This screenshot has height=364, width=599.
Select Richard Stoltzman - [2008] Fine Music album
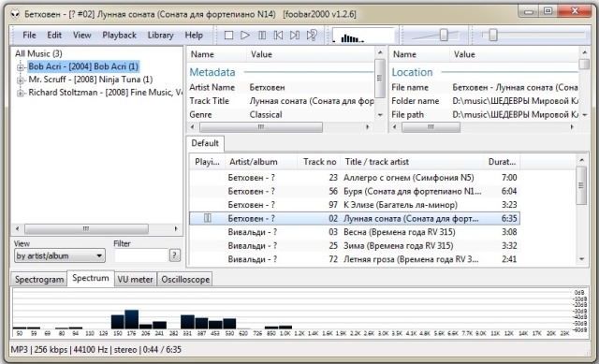(105, 93)
